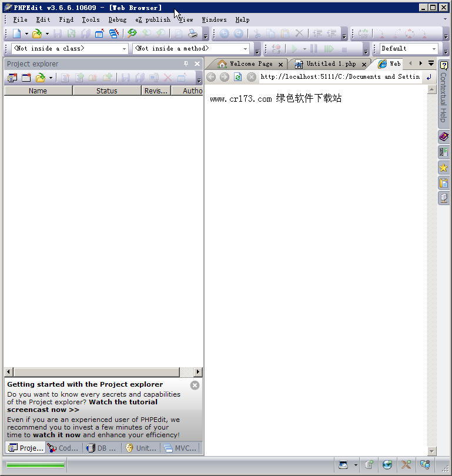Click the yellow star Favorites sidebar icon
The height and width of the screenshot is (476, 452).
(444, 167)
